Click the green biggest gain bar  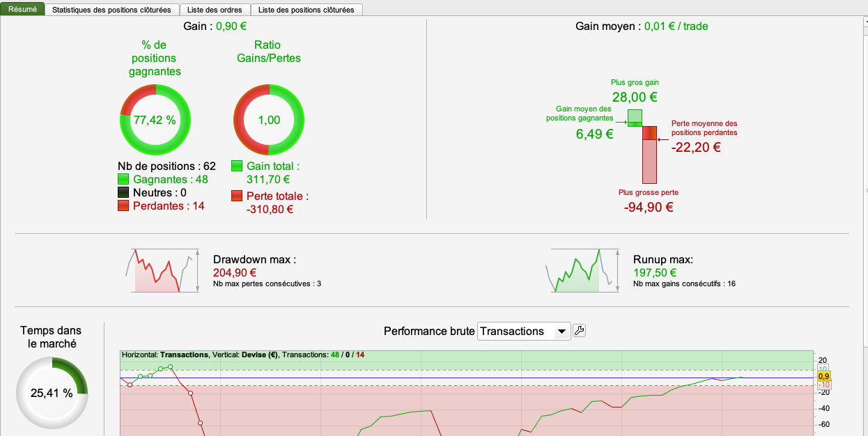(635, 118)
